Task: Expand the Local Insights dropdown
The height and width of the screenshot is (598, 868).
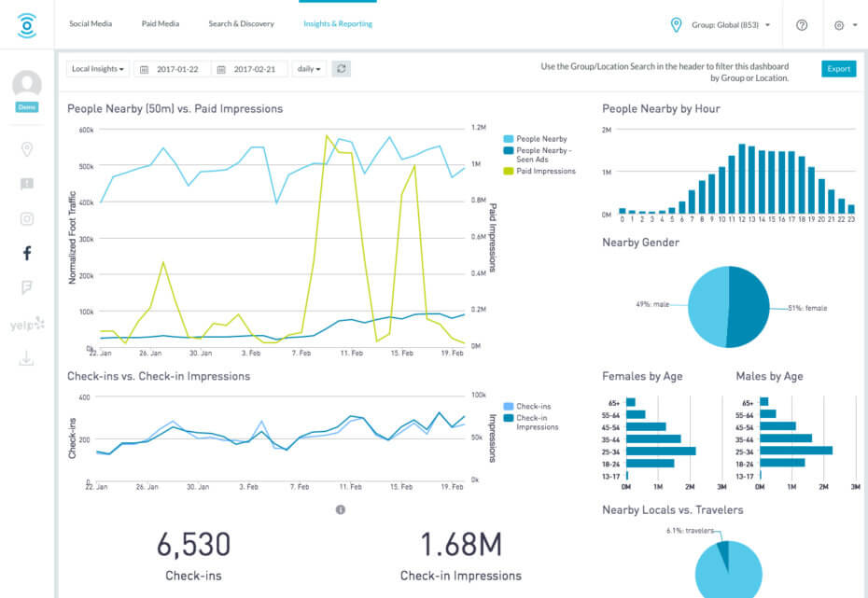Action: [x=98, y=69]
